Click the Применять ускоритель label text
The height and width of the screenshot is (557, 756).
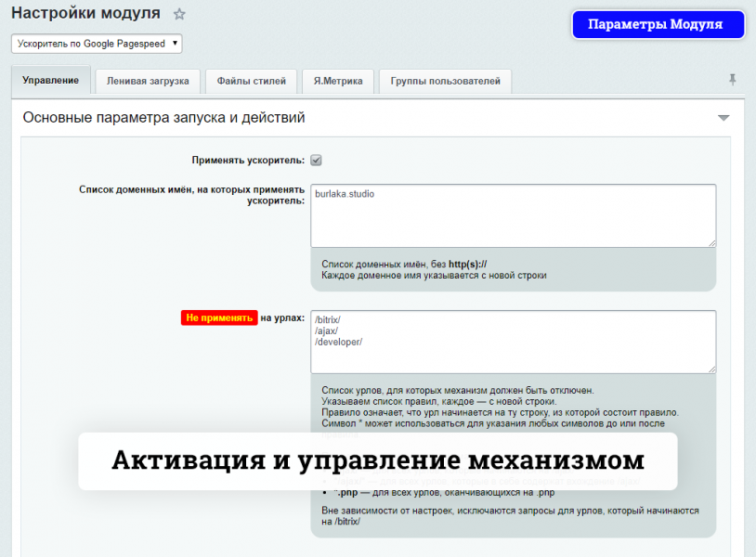[248, 161]
